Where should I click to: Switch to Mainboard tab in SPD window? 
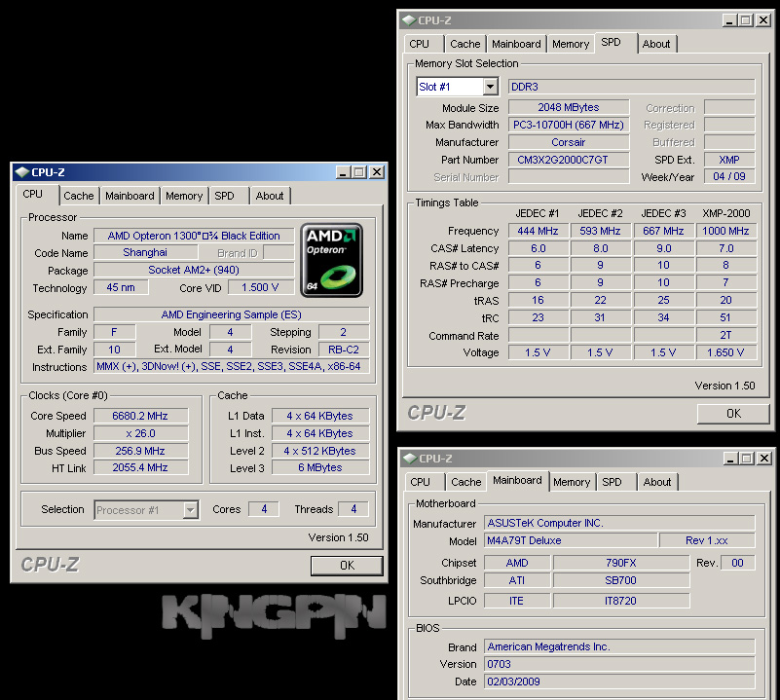pyautogui.click(x=516, y=44)
